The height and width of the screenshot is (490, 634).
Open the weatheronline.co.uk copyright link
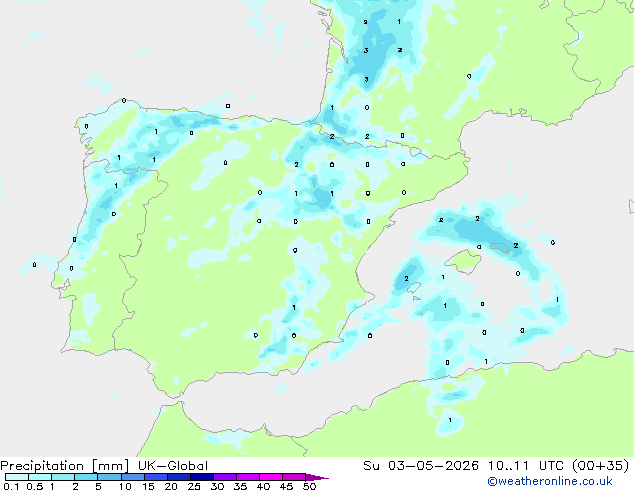[x=549, y=481]
